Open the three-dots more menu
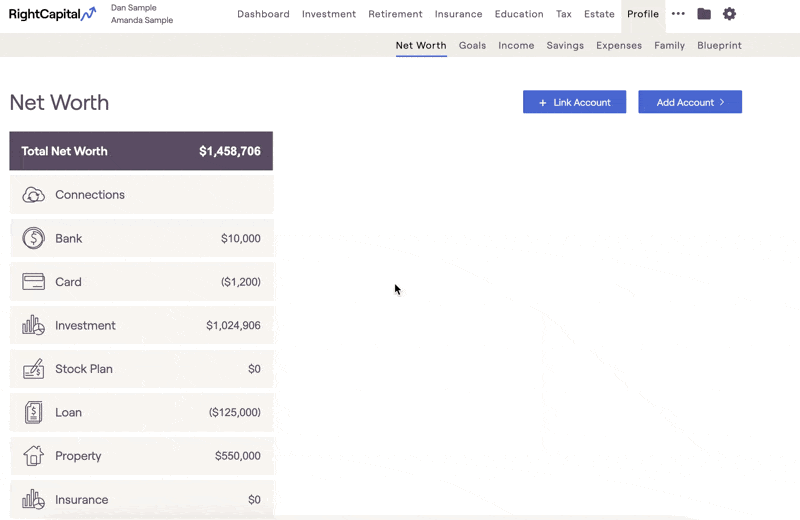 point(678,14)
